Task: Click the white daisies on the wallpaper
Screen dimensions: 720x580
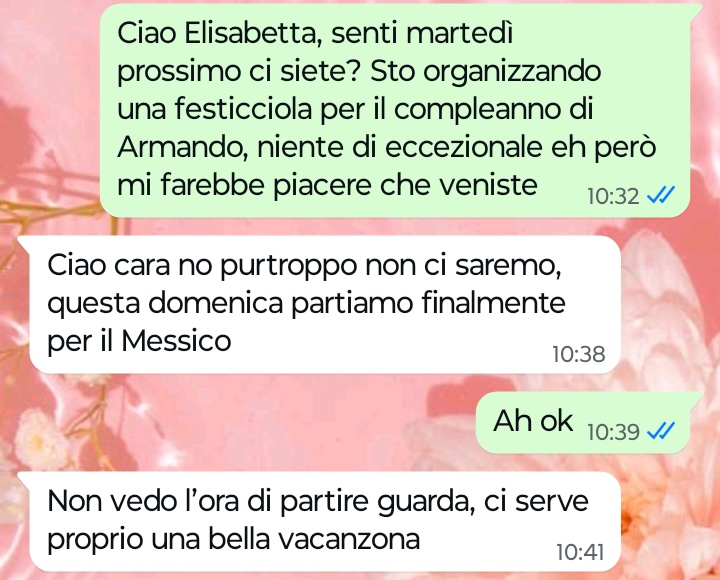Action: (39, 441)
